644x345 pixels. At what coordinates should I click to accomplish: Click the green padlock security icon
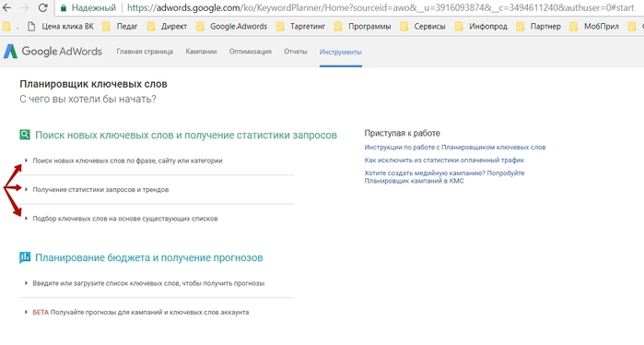(63, 7)
